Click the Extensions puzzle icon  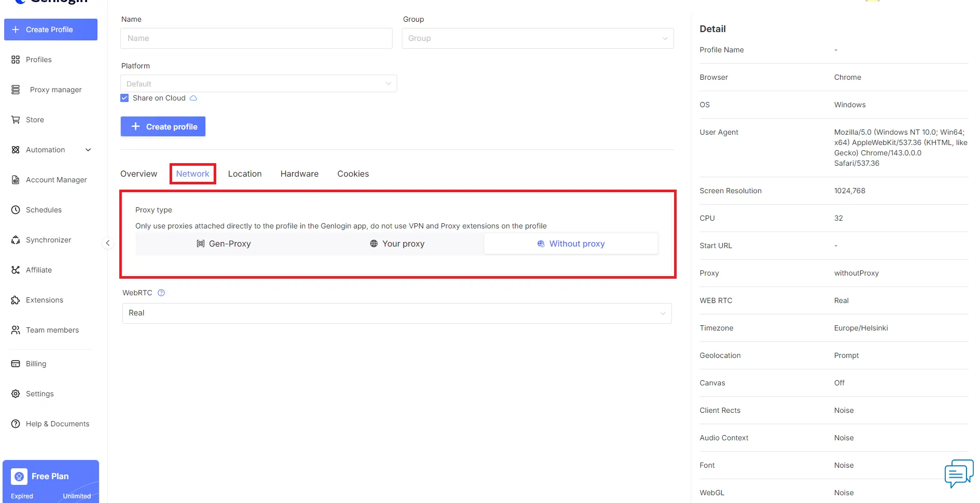pos(16,300)
